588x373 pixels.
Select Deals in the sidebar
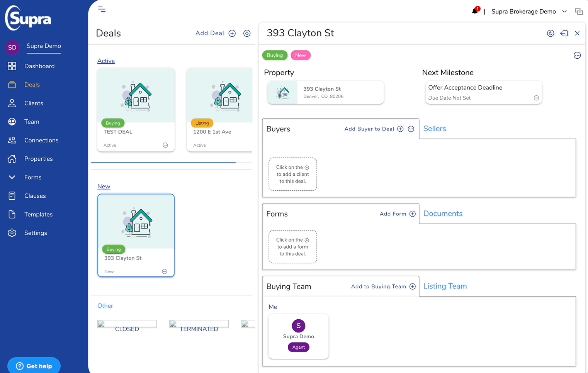(x=32, y=85)
